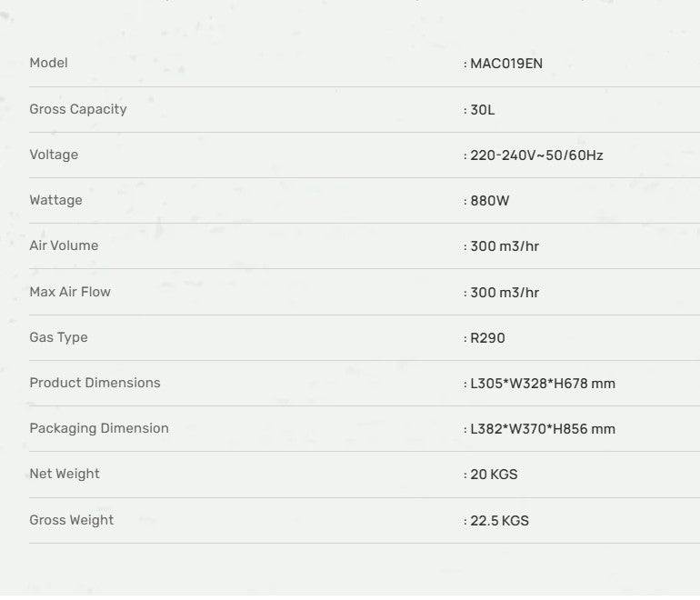Viewport: 700px width, 600px height.
Task: Click the Gas Type label
Action: point(58,337)
